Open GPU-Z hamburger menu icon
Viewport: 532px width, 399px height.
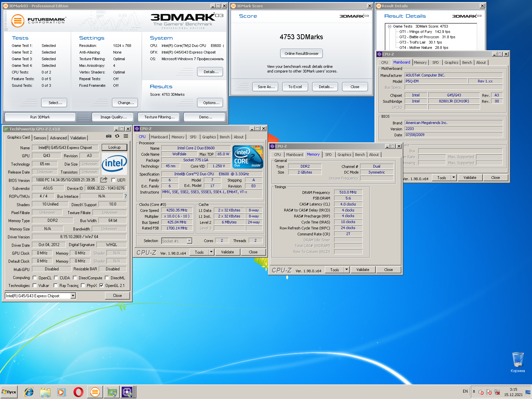(x=126, y=136)
